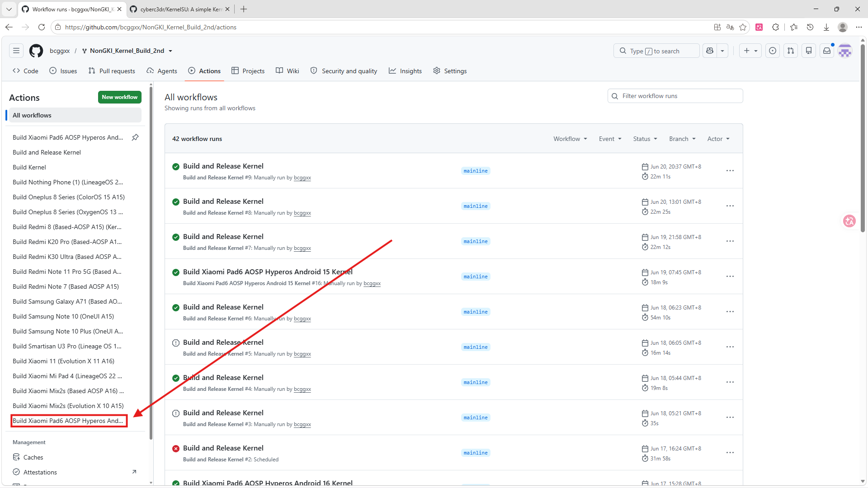Open the bcggxx owner link in breadcrumb

tap(60, 51)
